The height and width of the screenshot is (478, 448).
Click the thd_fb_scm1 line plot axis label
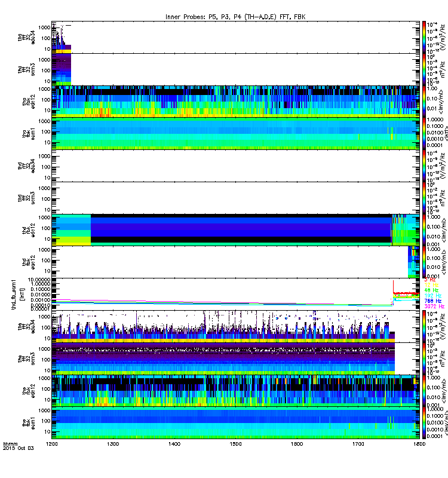pos(14,295)
